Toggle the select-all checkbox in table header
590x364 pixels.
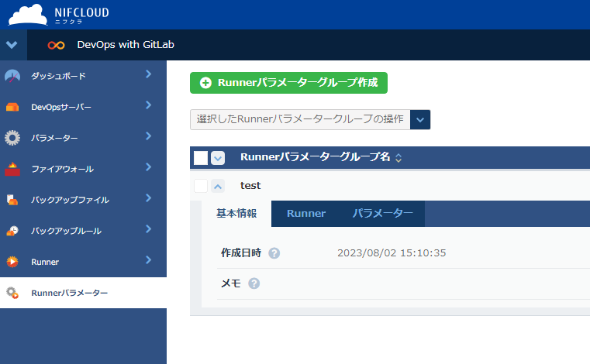(201, 158)
